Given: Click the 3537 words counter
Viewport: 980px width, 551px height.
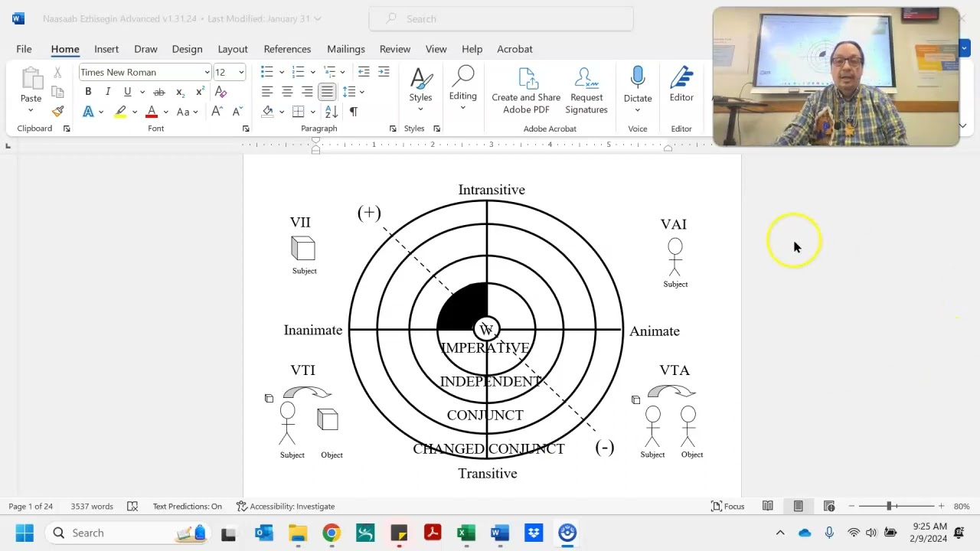Looking at the screenshot, I should tap(92, 506).
